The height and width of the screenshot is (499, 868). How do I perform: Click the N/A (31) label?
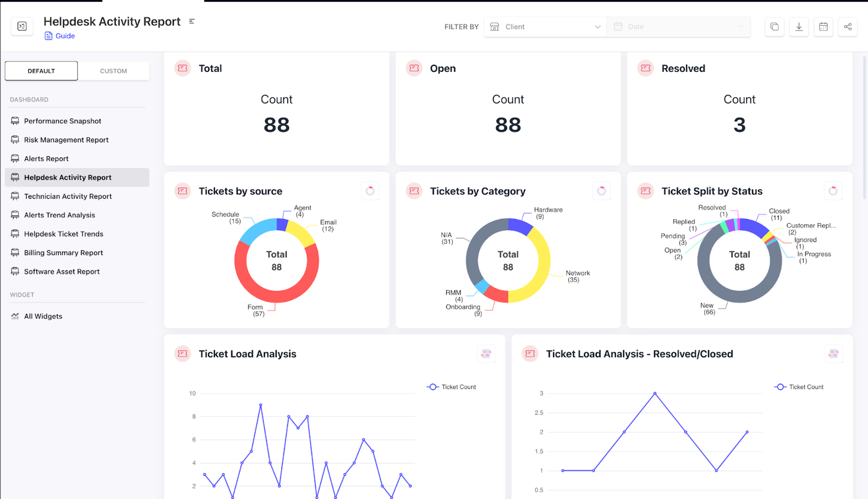point(447,238)
